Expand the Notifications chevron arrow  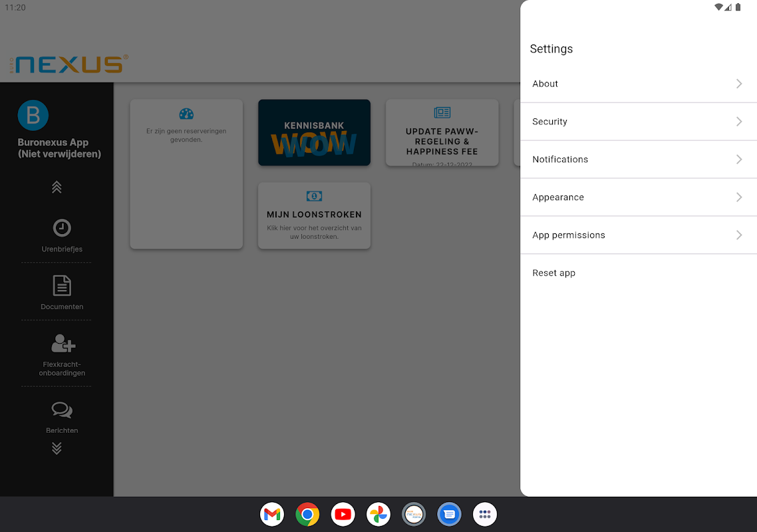[x=738, y=160]
